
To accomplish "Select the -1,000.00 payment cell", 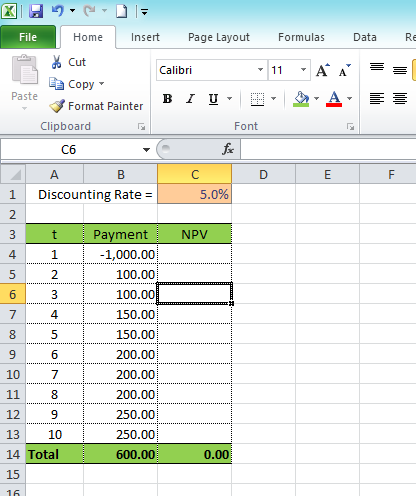I will pyautogui.click(x=121, y=254).
